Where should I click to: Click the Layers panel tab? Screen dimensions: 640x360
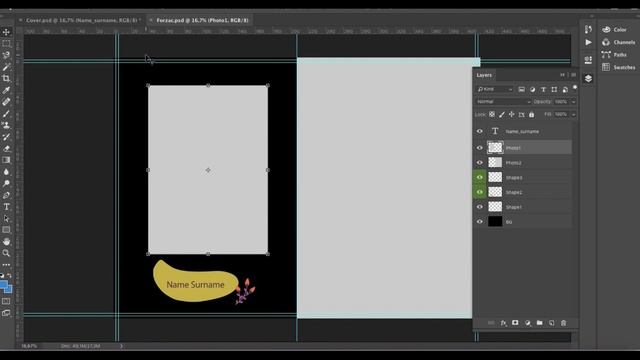tap(484, 75)
